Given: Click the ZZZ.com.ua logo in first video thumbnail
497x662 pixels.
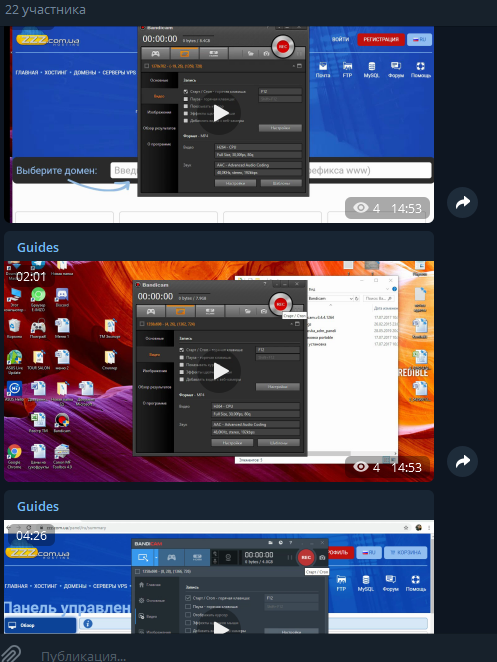Looking at the screenshot, I should point(48,41).
